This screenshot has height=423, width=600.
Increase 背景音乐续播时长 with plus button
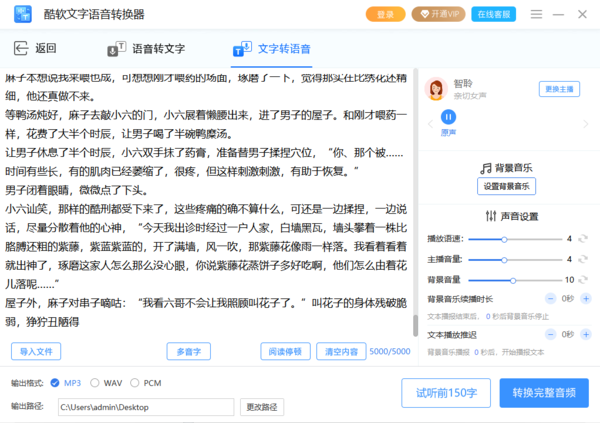pyautogui.click(x=584, y=298)
